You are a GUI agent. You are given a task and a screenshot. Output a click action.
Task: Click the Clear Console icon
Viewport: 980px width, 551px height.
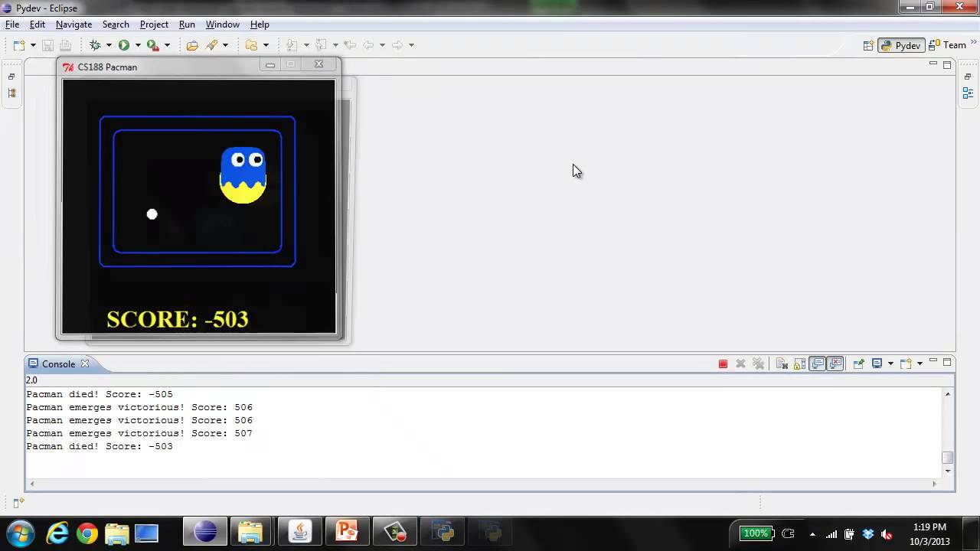(782, 364)
